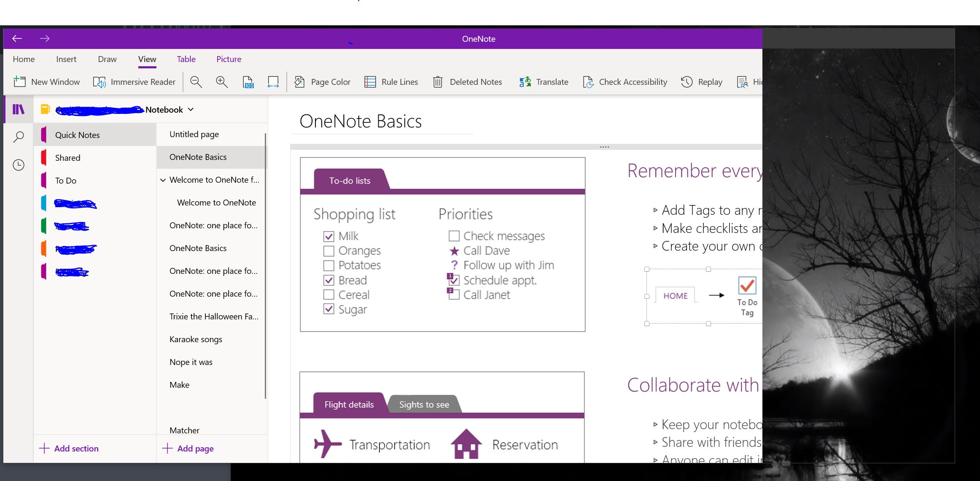
Task: Open the search magnifier in sidebar
Action: pyautogui.click(x=19, y=137)
